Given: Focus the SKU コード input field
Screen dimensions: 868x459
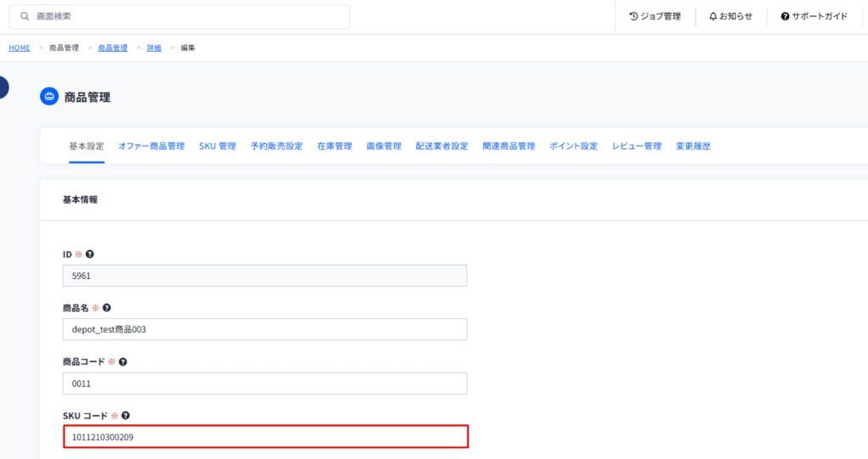Looking at the screenshot, I should (x=264, y=437).
